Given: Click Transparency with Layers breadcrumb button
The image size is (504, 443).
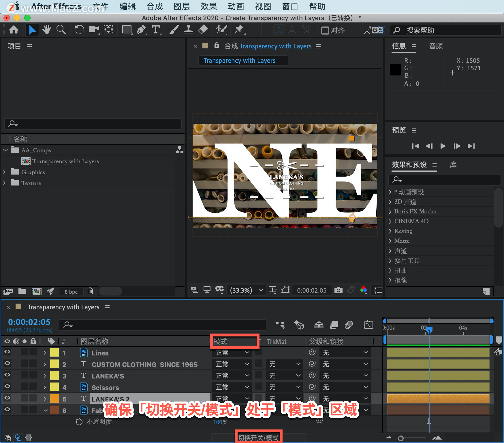Looking at the screenshot, I should point(243,60).
